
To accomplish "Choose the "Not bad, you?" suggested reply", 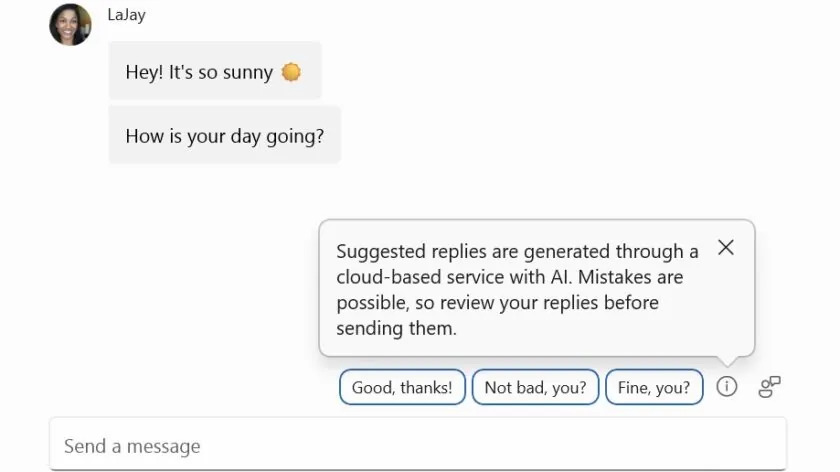I will [535, 388].
